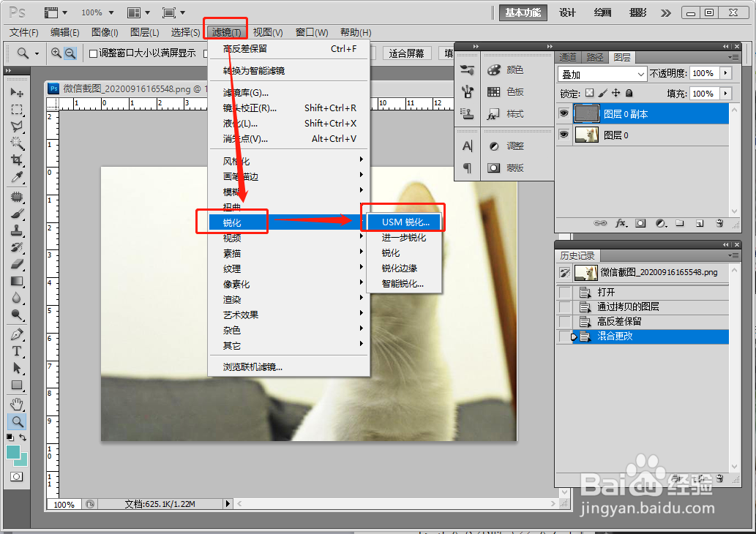Select the Zoom tool in toolbox
The width and height of the screenshot is (756, 534).
(17, 421)
